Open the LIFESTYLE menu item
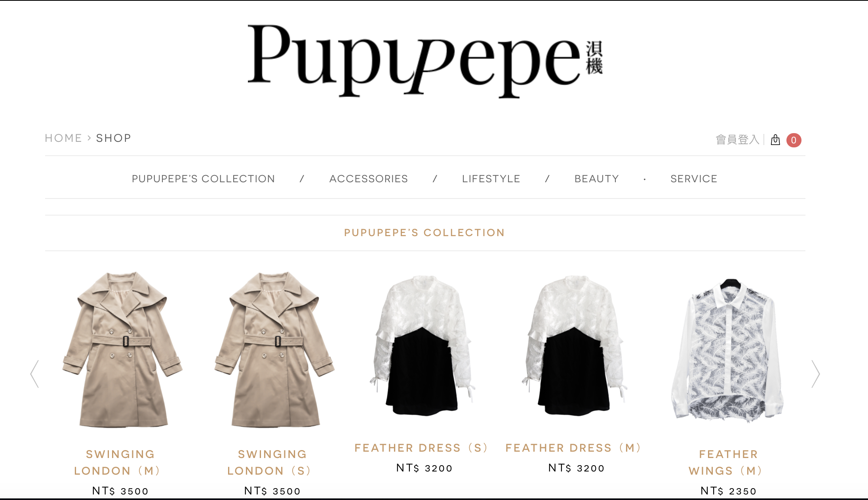Image resolution: width=868 pixels, height=500 pixels. (x=491, y=179)
